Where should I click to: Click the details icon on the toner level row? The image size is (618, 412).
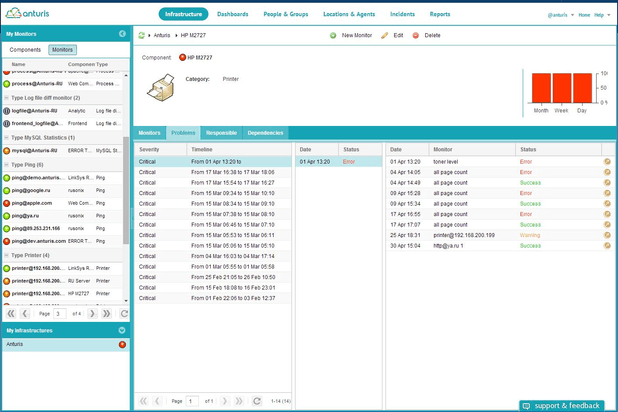[607, 161]
